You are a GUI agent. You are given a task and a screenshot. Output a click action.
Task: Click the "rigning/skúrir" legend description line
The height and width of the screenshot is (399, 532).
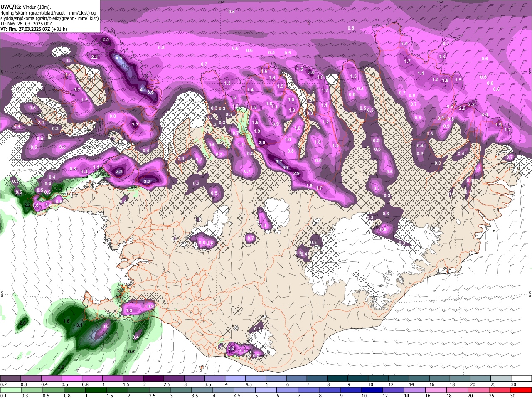tap(49, 13)
